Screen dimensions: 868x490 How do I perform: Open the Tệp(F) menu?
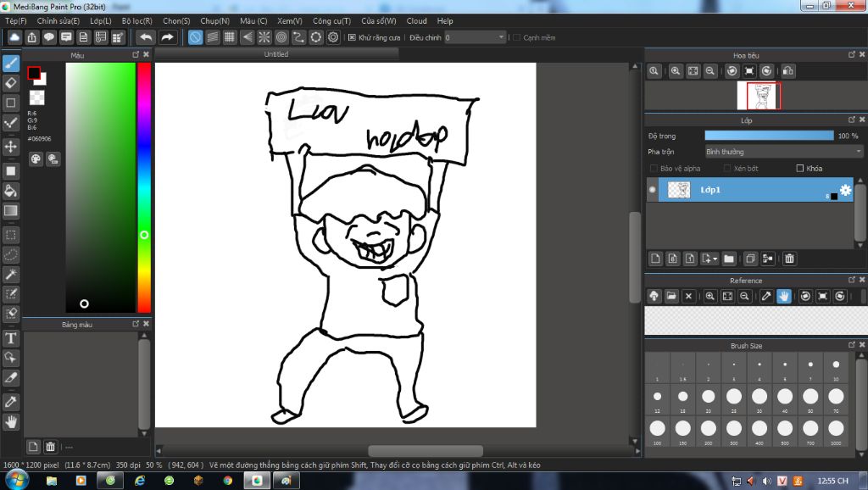[x=16, y=21]
